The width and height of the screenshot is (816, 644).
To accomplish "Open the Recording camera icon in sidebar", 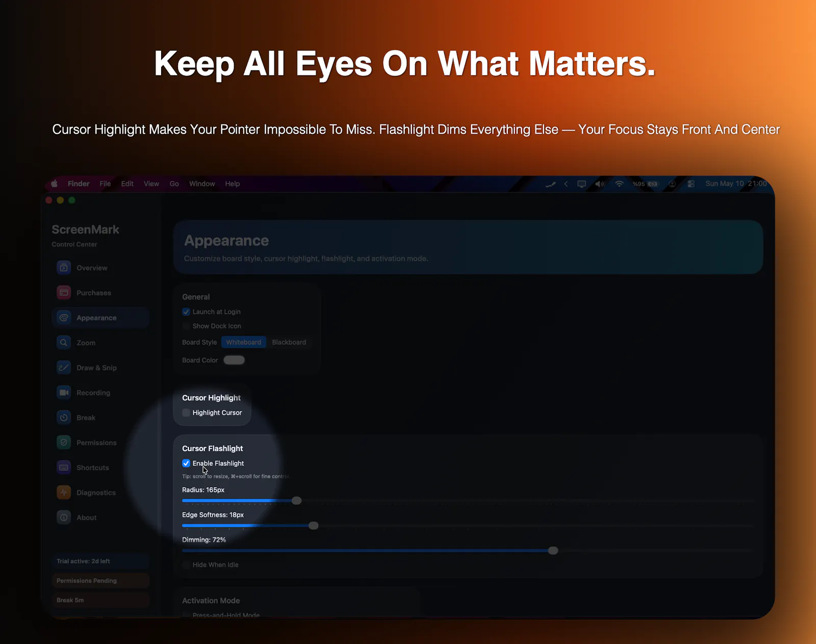I will (64, 393).
